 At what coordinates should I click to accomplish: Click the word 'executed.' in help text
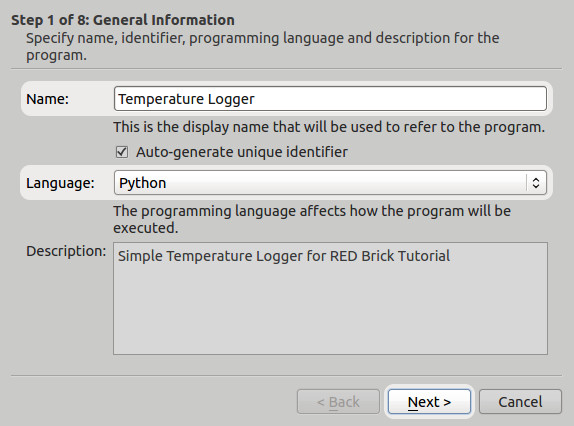pyautogui.click(x=146, y=228)
